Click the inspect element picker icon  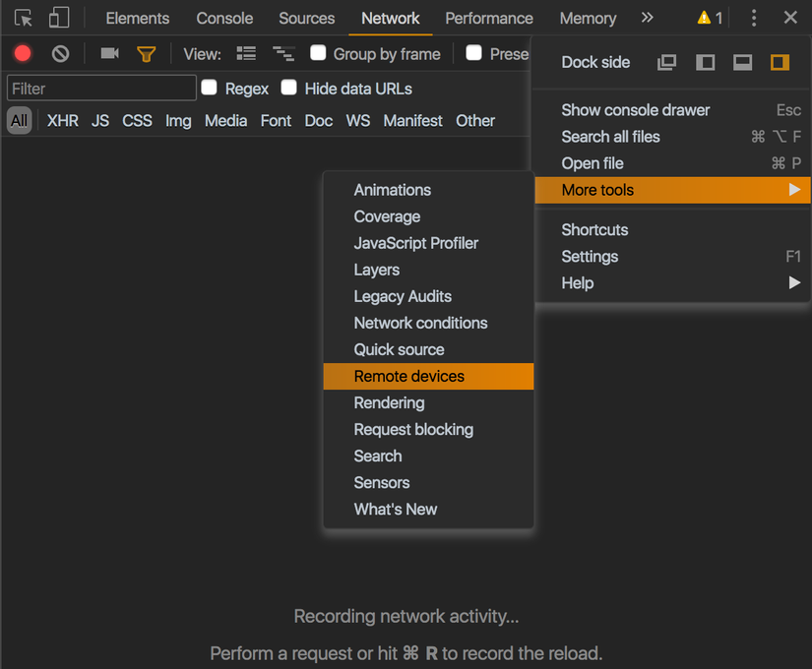(24, 18)
